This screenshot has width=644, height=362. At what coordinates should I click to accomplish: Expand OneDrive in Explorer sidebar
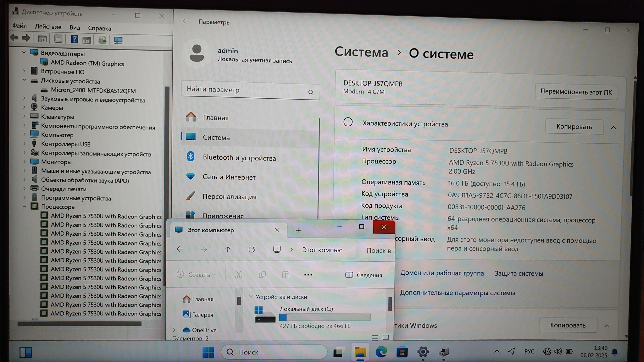click(174, 330)
